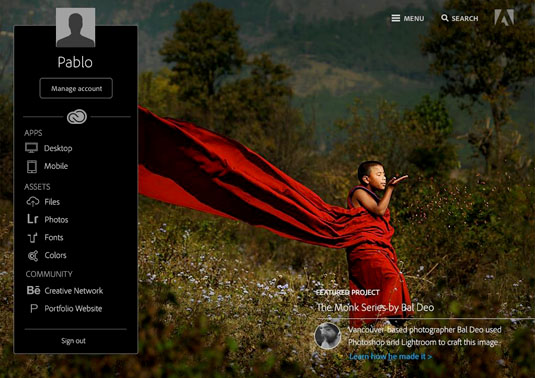Click the Portfolio P icon
Viewport: 535px width, 378px height.
click(x=34, y=308)
